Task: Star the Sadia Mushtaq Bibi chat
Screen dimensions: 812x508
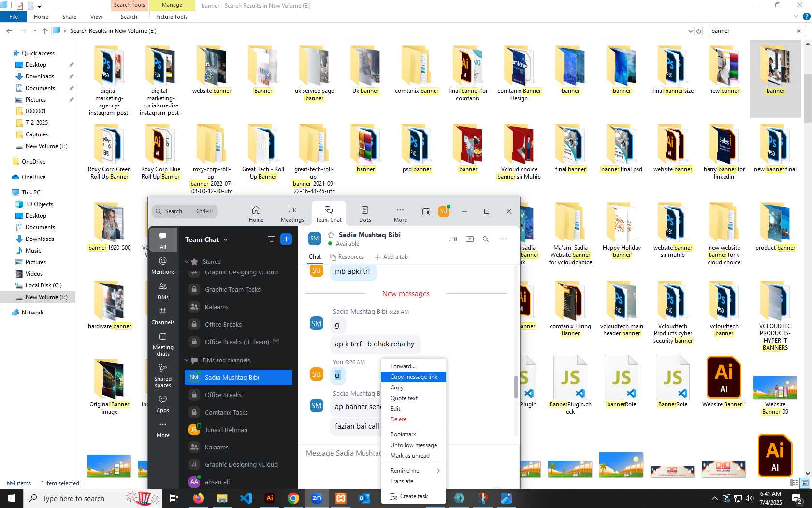Action: pos(331,235)
